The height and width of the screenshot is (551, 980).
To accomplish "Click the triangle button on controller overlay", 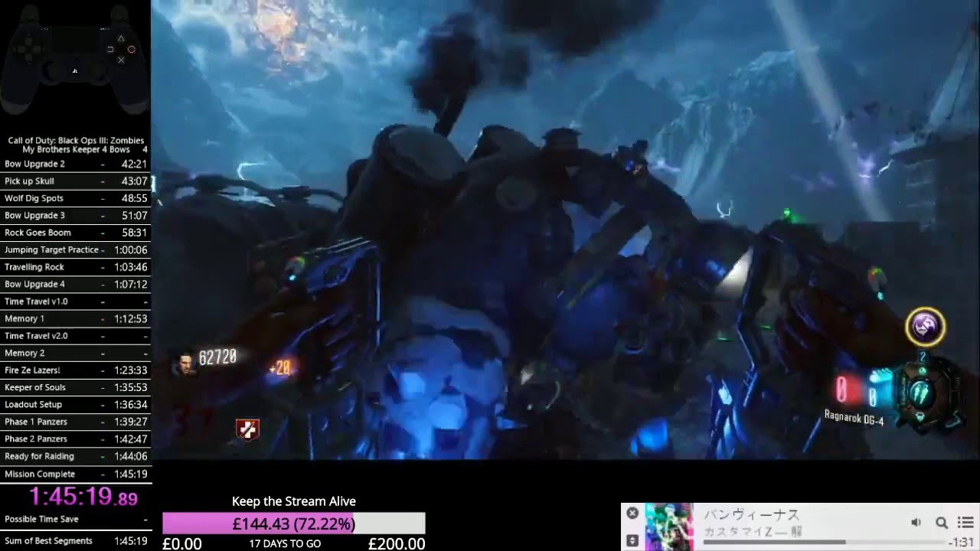I will coord(121,37).
